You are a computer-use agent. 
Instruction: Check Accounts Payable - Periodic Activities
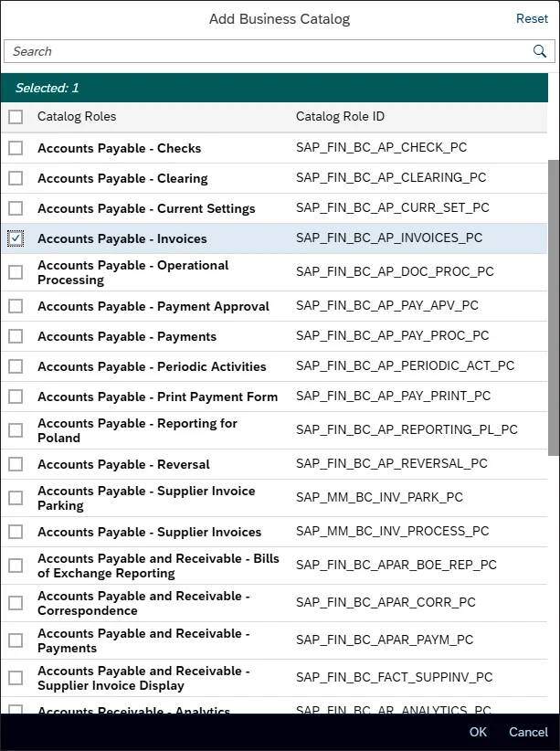(x=16, y=365)
